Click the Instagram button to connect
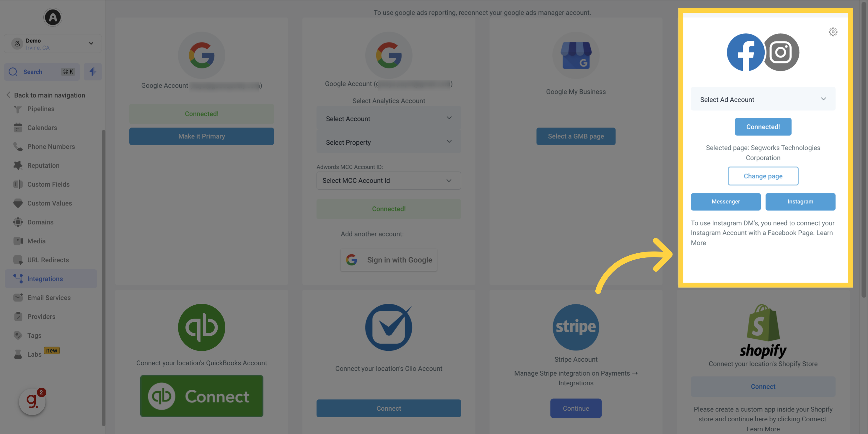Viewport: 868px width, 434px height. pyautogui.click(x=800, y=201)
